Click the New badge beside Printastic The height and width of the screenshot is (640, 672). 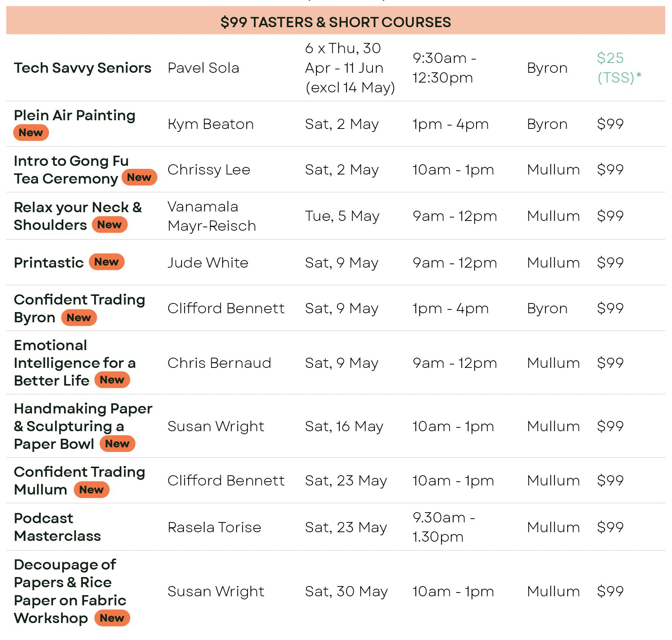point(107,262)
